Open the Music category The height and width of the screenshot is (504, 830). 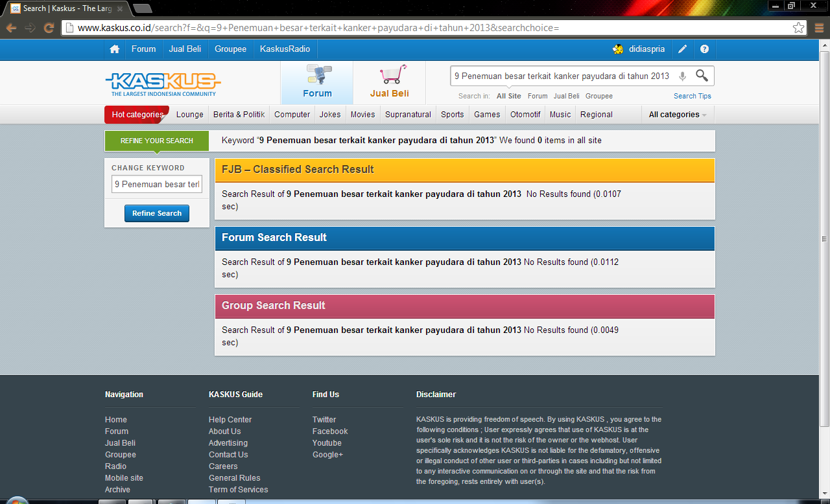pos(560,115)
